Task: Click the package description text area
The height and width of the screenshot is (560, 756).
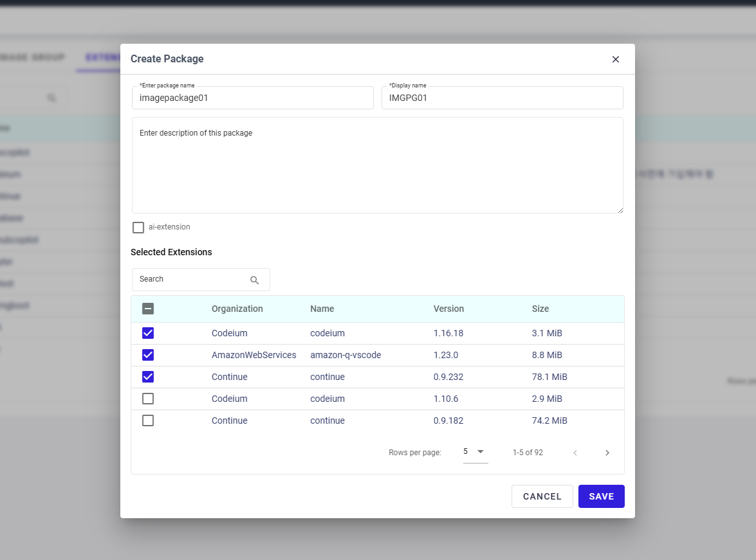Action: click(378, 165)
